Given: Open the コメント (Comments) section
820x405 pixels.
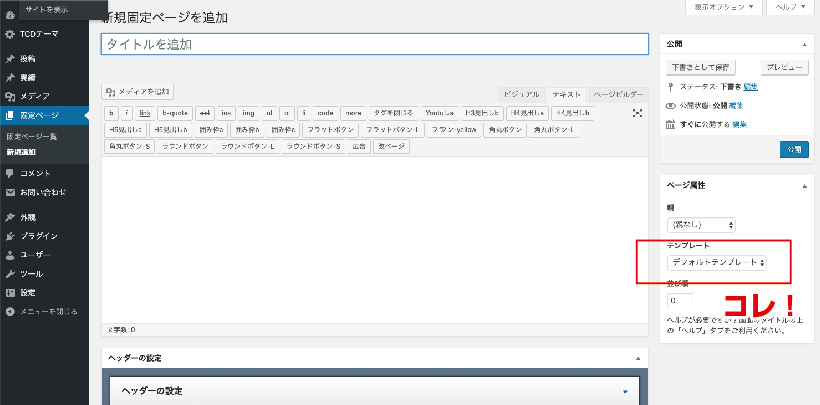Looking at the screenshot, I should click(x=34, y=172).
